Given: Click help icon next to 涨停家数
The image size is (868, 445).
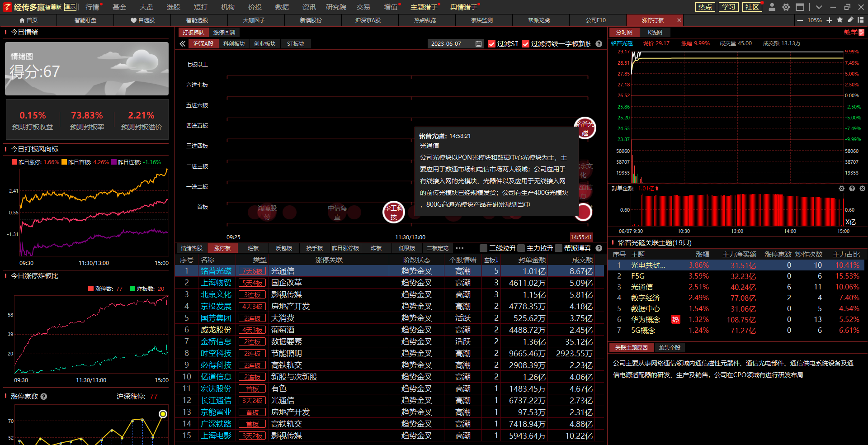Looking at the screenshot, I should pyautogui.click(x=44, y=397).
